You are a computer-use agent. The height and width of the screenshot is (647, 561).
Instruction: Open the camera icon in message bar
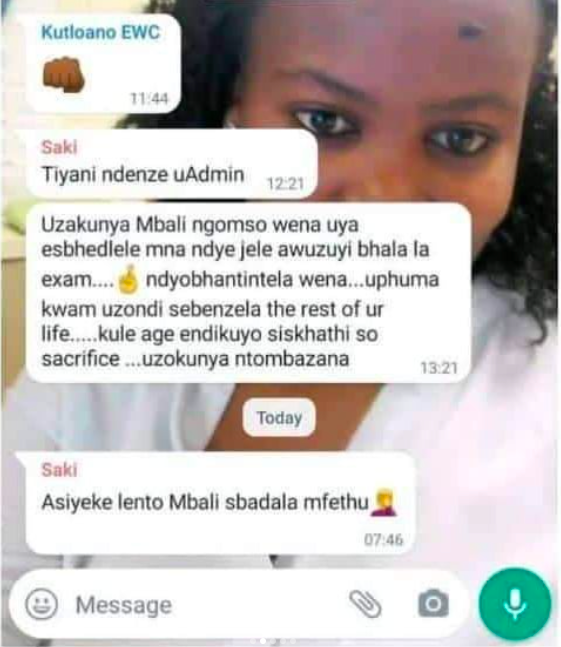pyautogui.click(x=434, y=604)
